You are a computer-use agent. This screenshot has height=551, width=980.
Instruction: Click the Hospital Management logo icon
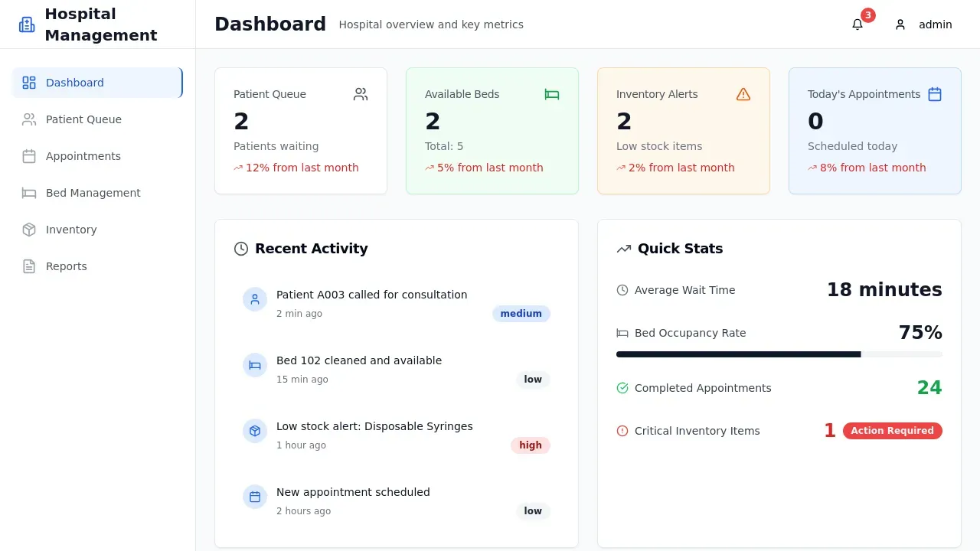(27, 24)
